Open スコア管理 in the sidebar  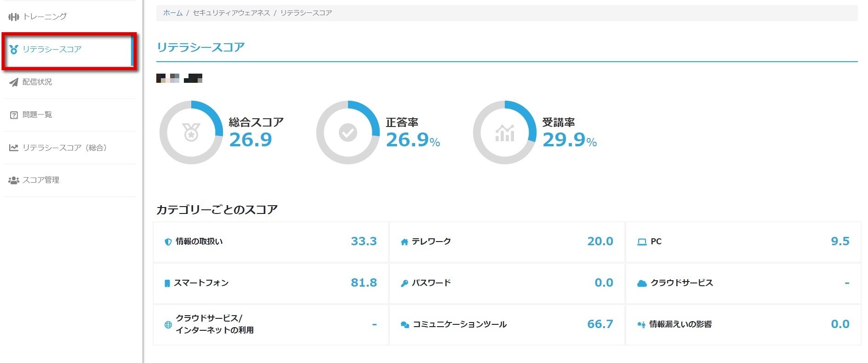pyautogui.click(x=70, y=180)
